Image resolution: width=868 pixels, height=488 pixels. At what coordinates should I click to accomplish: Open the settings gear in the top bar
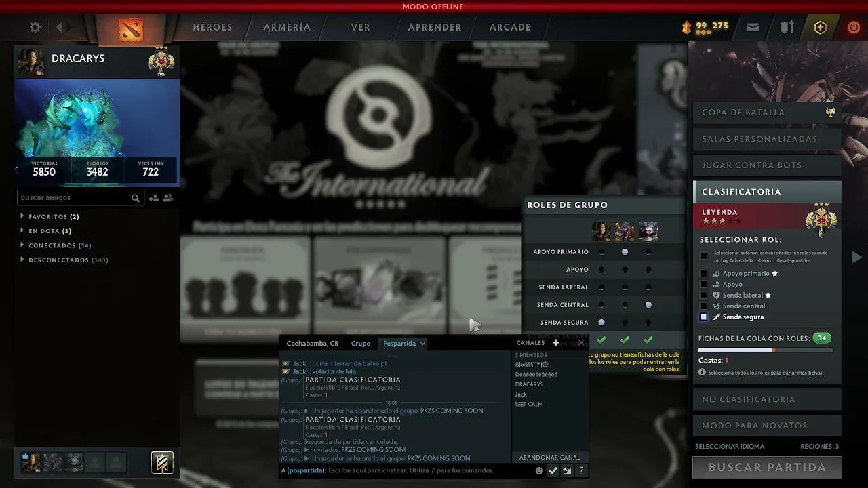tap(35, 28)
